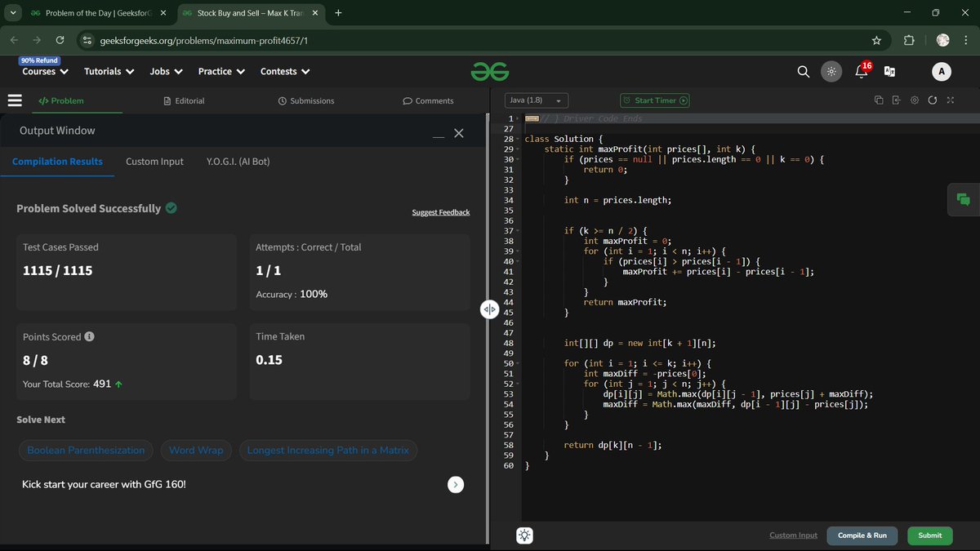The width and height of the screenshot is (980, 551).
Task: Submit the solution
Action: [929, 535]
